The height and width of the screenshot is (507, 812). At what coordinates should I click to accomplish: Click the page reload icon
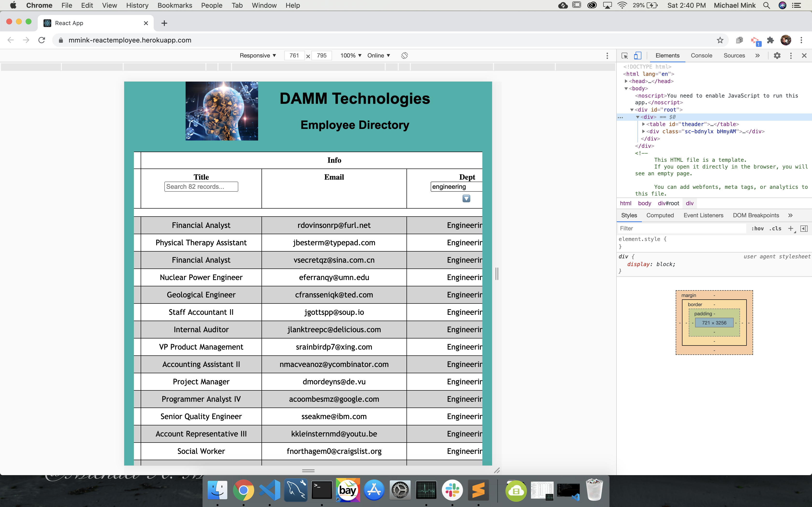click(42, 40)
